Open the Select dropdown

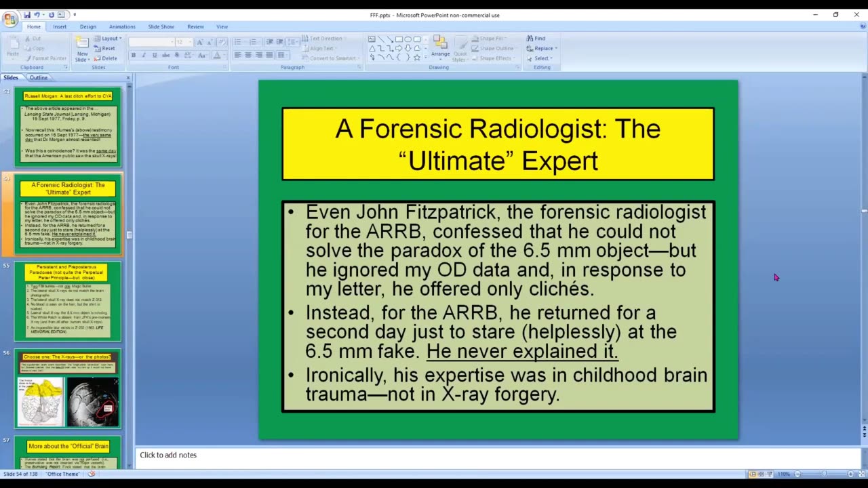coord(540,58)
